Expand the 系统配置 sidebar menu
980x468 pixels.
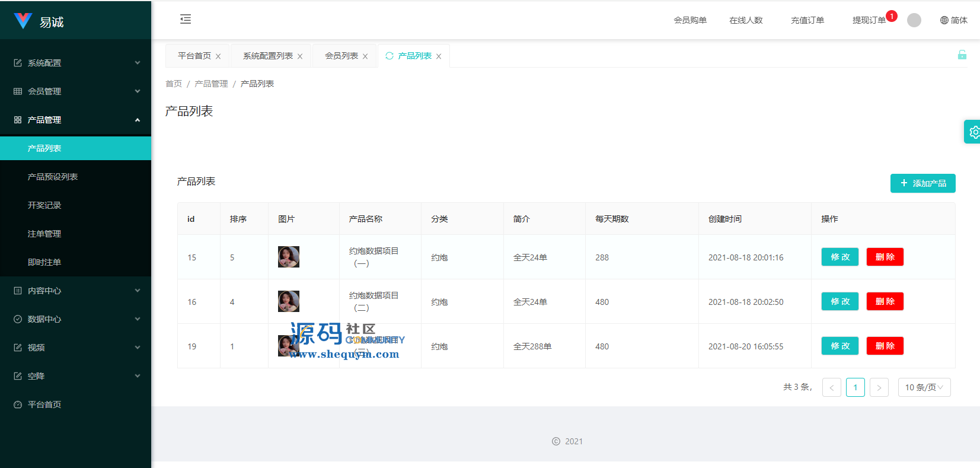(75, 63)
